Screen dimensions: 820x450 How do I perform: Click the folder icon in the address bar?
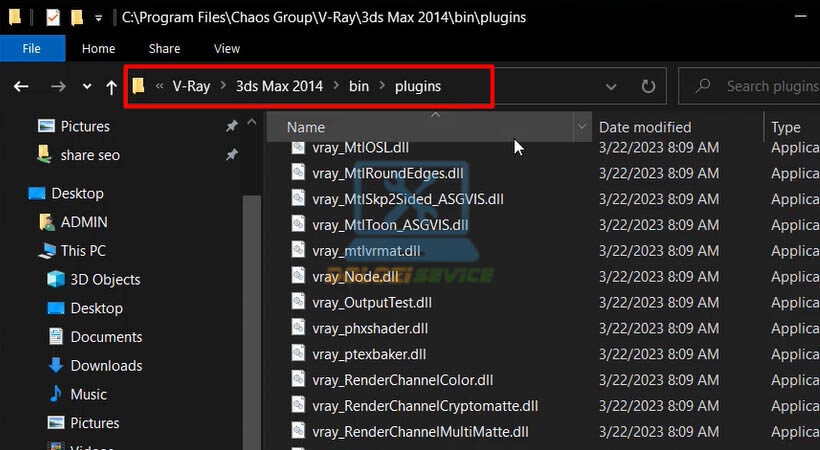point(138,86)
